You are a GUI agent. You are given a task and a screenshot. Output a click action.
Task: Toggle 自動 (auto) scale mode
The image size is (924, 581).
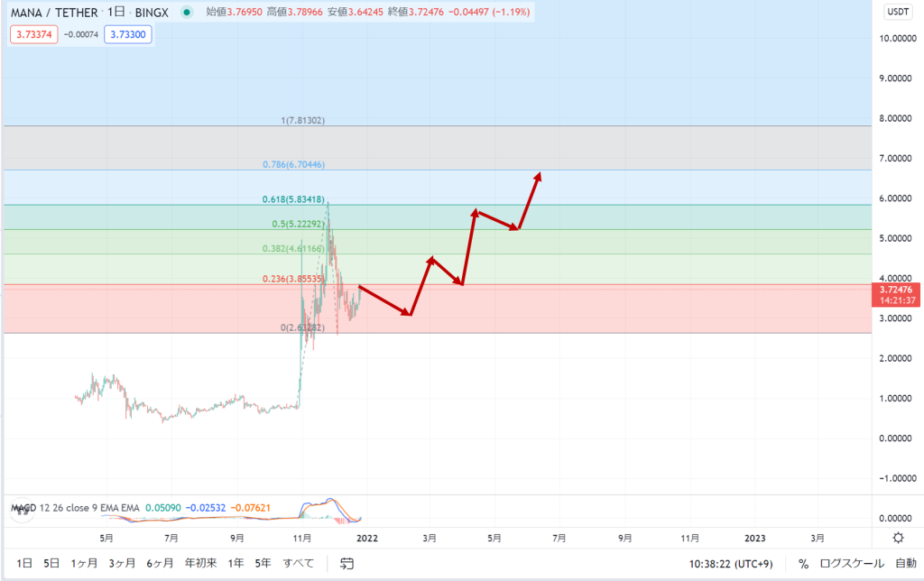(x=905, y=564)
